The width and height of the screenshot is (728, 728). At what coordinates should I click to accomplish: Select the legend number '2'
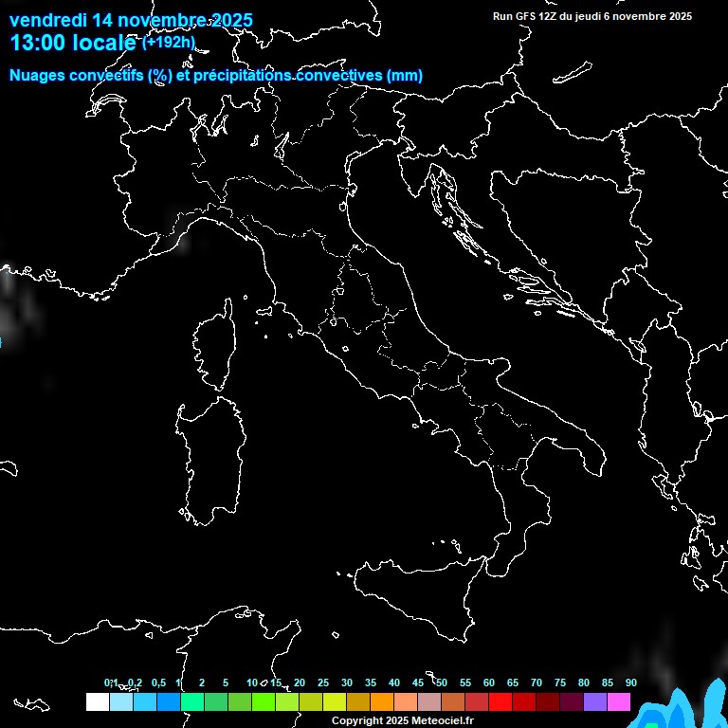click(202, 682)
